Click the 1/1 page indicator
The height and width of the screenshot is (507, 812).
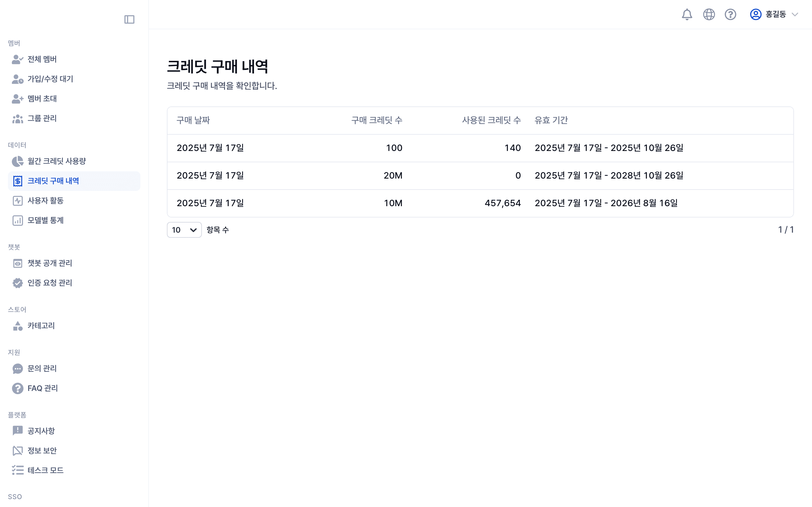pyautogui.click(x=787, y=230)
